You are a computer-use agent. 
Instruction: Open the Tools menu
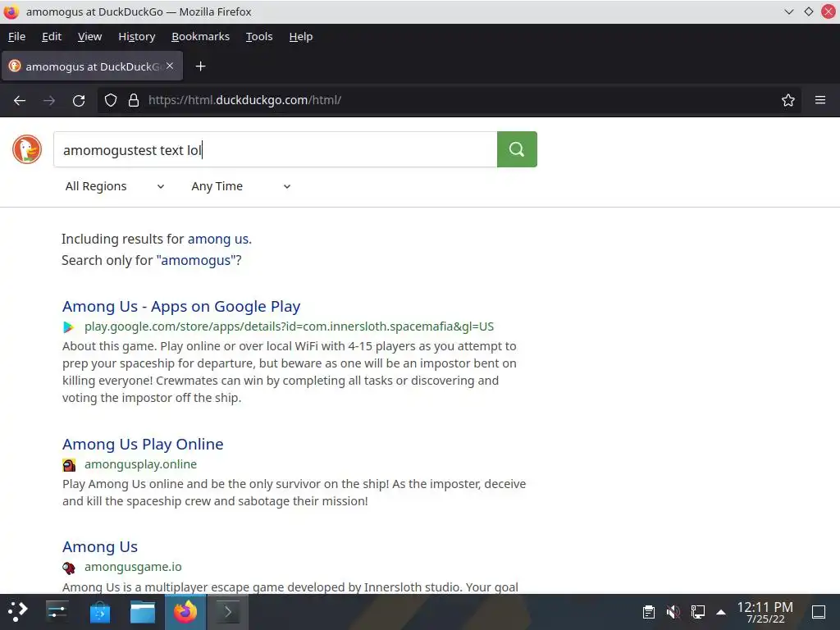pos(259,36)
